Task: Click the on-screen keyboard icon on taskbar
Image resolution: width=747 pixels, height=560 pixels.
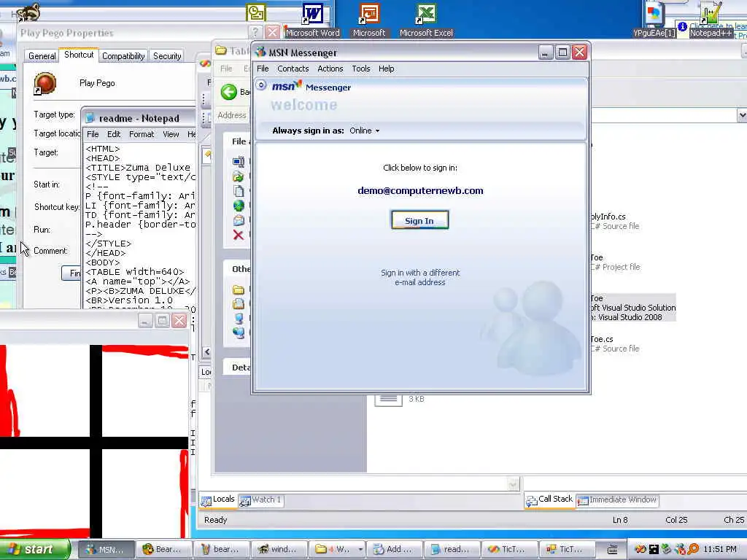Action: [x=613, y=549]
